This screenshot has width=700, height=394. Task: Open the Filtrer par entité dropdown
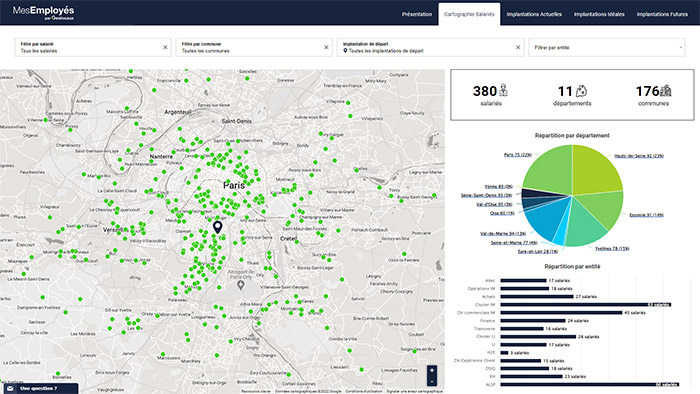pos(607,47)
